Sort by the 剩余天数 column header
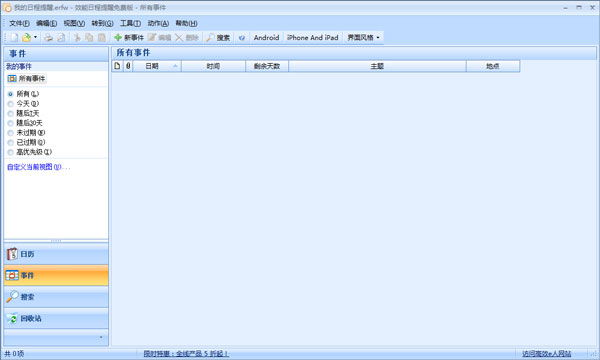The image size is (600, 360). point(267,66)
